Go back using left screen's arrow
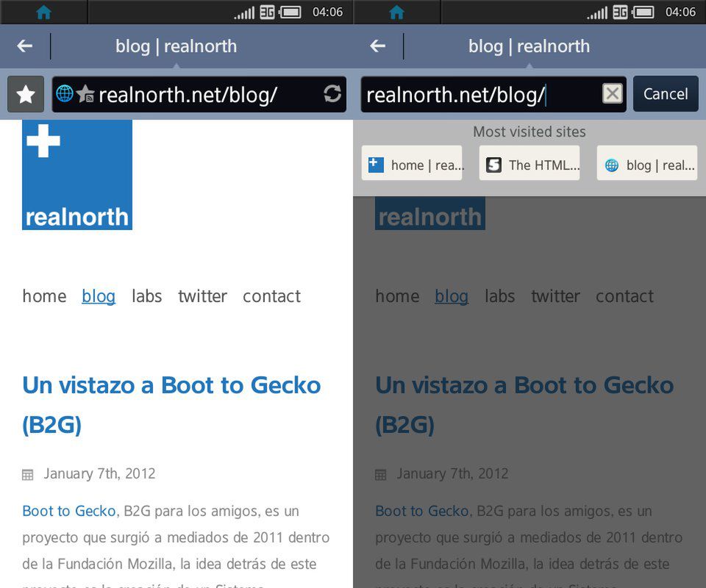Screen dimensions: 706x588 pyautogui.click(x=25, y=46)
